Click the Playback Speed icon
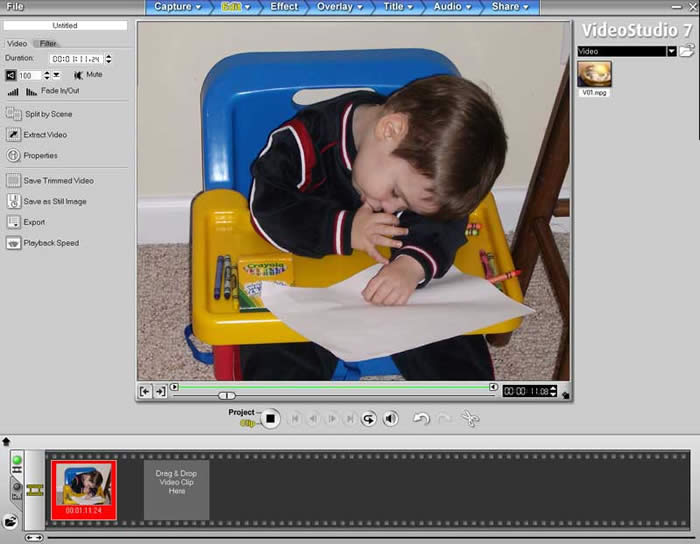Image resolution: width=700 pixels, height=544 pixels. (x=14, y=243)
